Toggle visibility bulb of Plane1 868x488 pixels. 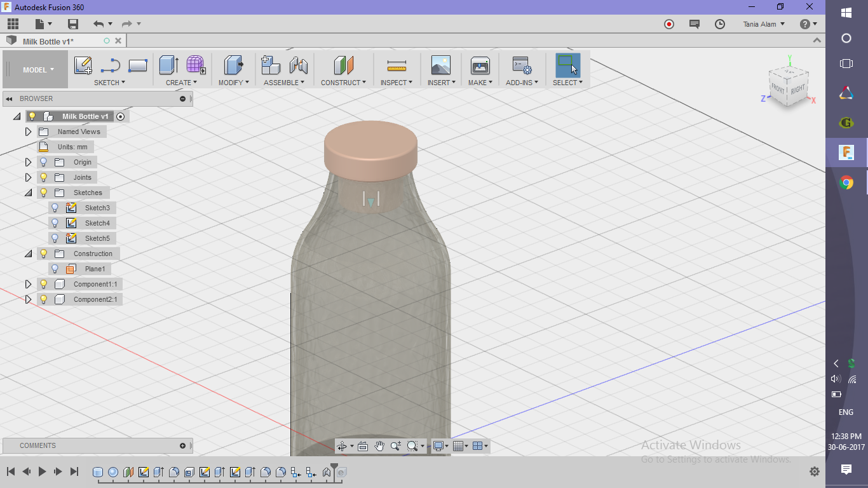[x=55, y=269]
